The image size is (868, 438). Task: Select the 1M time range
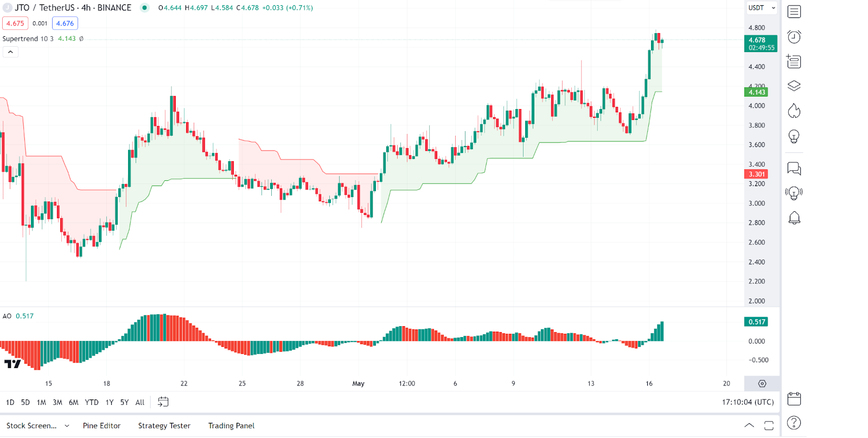[x=41, y=403]
